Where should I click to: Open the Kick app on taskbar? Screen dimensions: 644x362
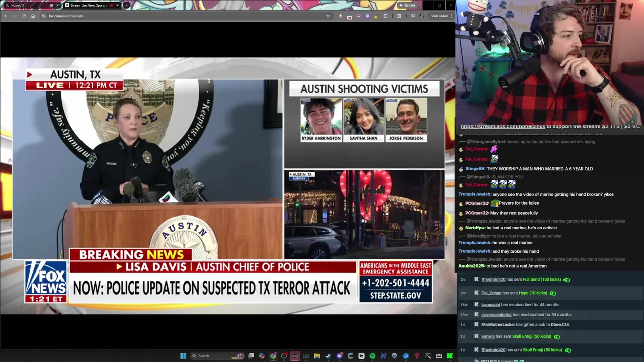(450, 356)
